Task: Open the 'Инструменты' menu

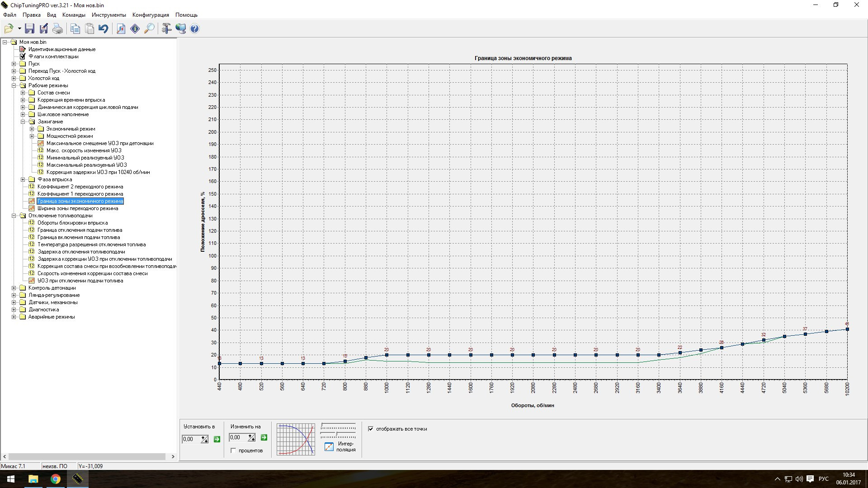Action: [x=108, y=15]
